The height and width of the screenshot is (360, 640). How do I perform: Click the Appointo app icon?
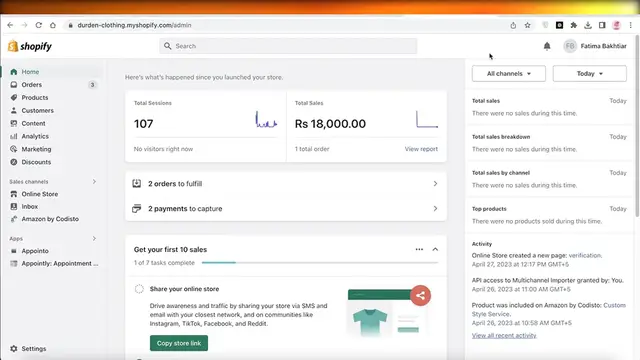14,251
